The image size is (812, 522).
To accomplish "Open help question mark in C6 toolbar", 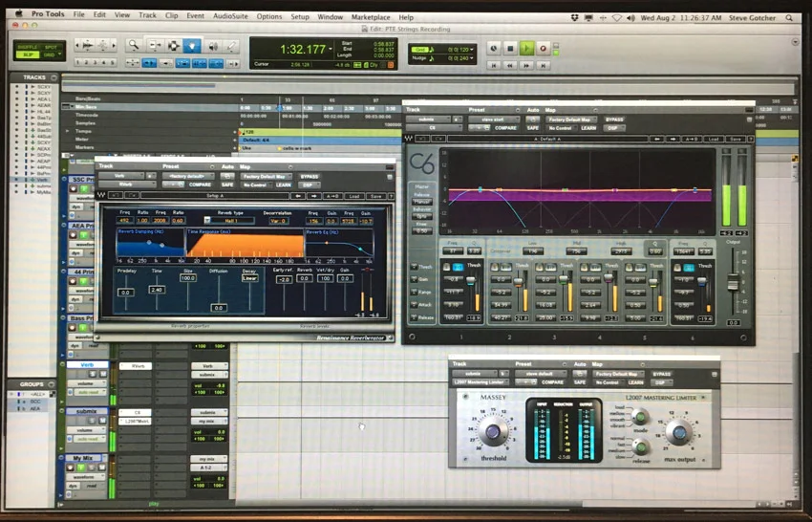I will [x=750, y=139].
